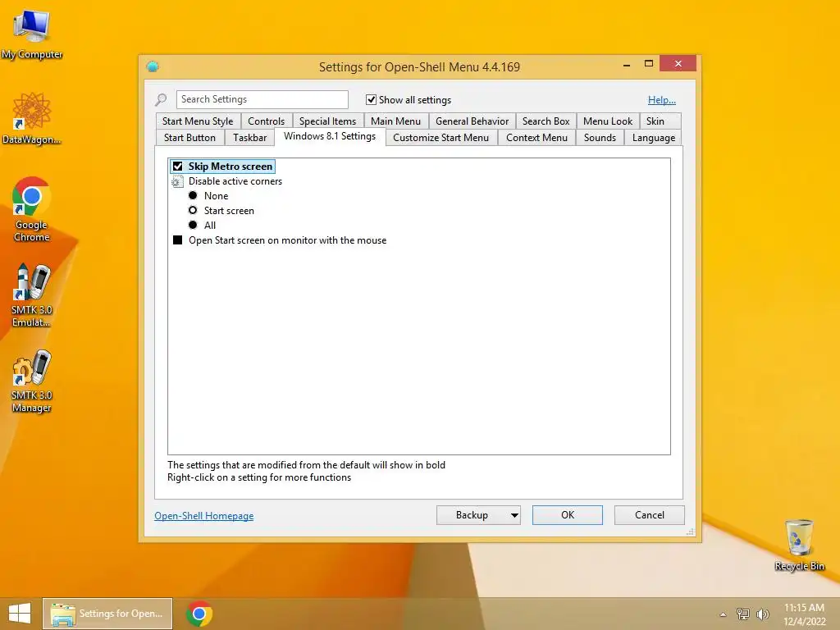Click the Open-Shell shell icon in title bar
This screenshot has height=630, width=840.
(153, 66)
